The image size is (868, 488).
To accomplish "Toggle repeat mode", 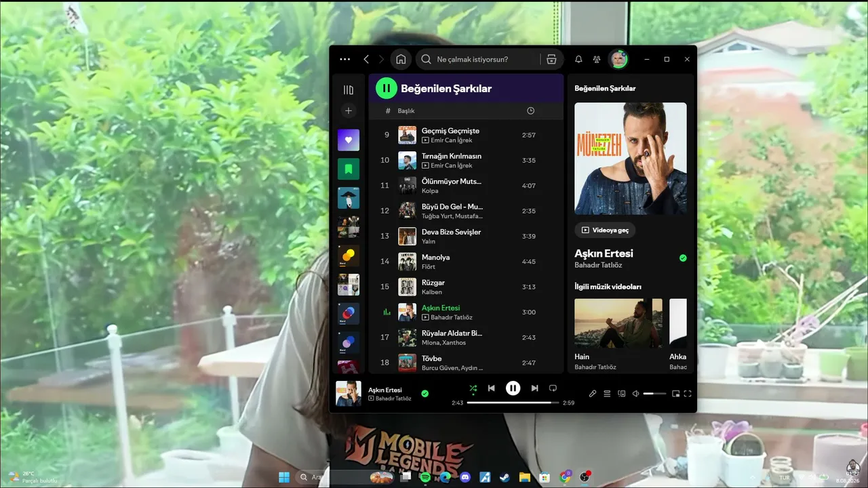I will point(553,388).
